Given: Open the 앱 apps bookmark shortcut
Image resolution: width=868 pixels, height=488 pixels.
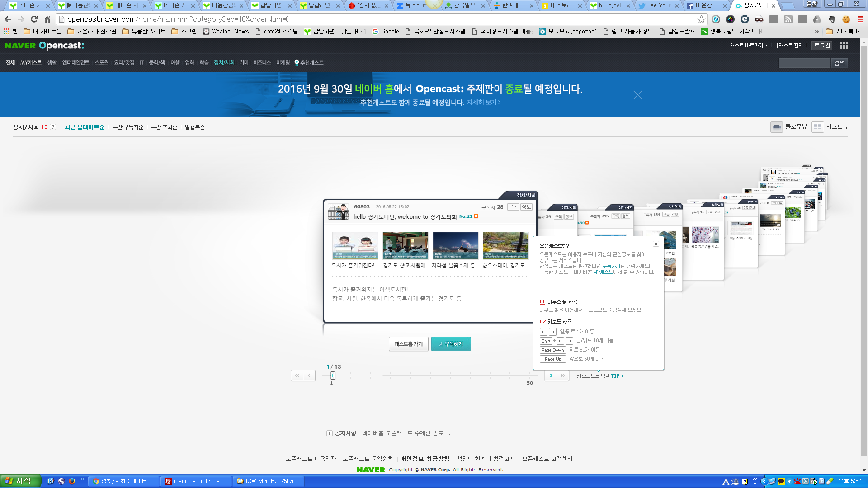Looking at the screenshot, I should click(x=10, y=32).
